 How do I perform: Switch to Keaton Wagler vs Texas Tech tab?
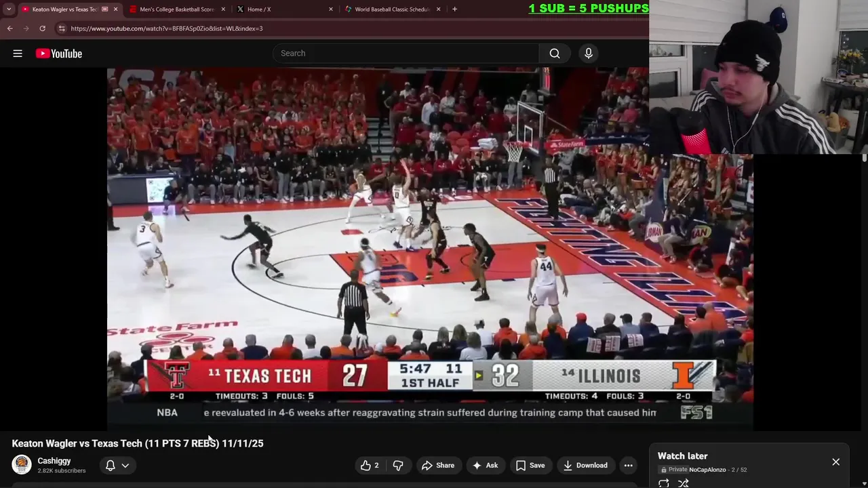(x=64, y=9)
